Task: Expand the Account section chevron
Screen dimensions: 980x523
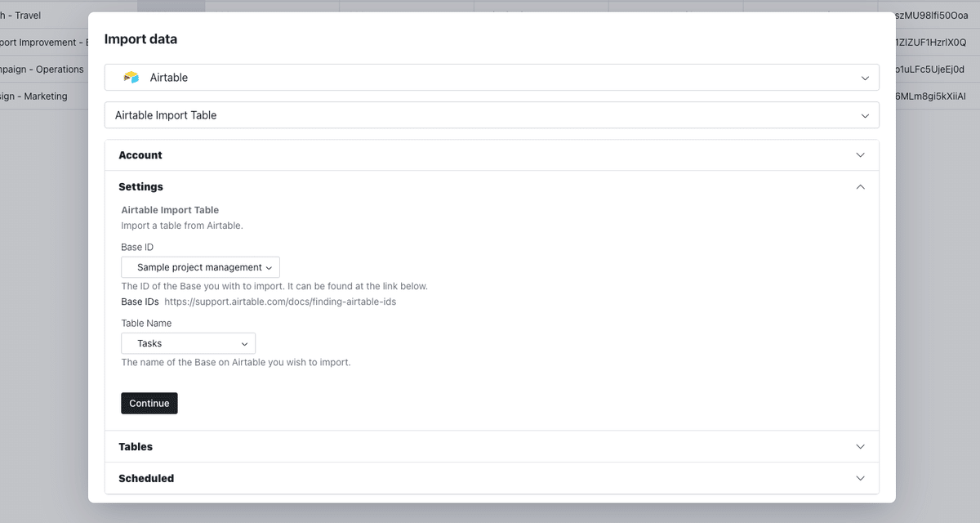Action: 860,155
